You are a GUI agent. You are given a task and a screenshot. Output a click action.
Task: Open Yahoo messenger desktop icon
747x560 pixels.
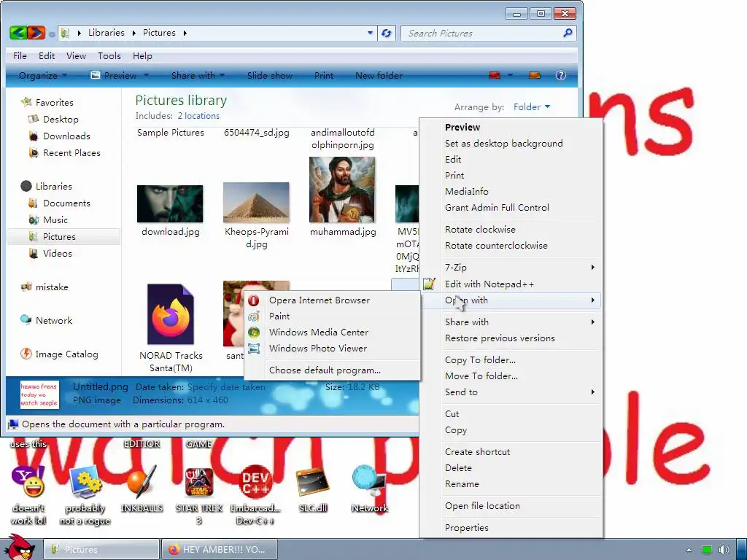(28, 482)
